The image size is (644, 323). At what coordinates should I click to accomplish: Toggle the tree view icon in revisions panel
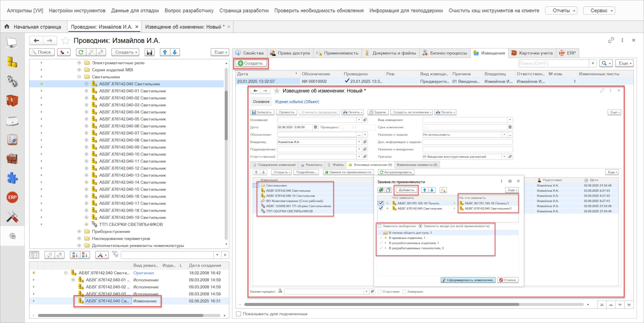[x=34, y=255]
